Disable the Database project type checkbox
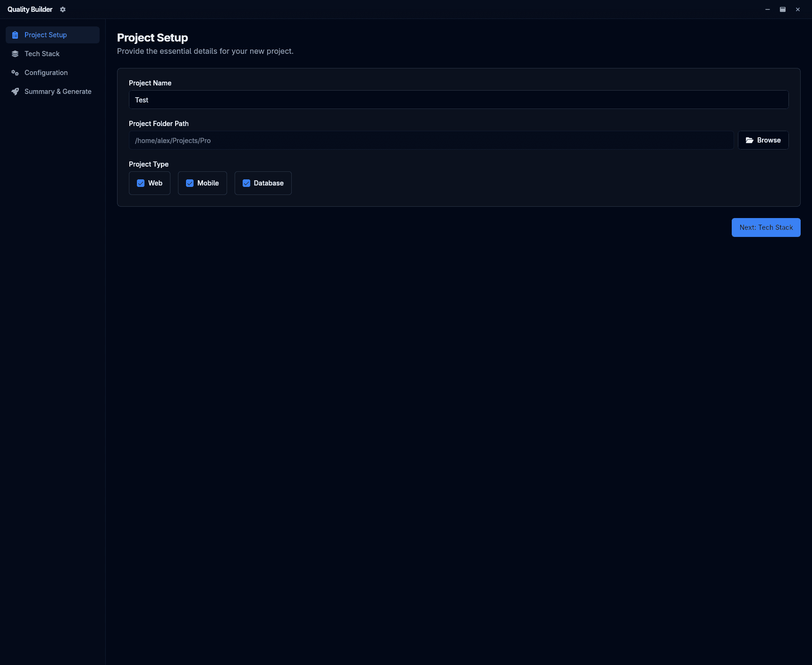812x665 pixels. [x=246, y=183]
